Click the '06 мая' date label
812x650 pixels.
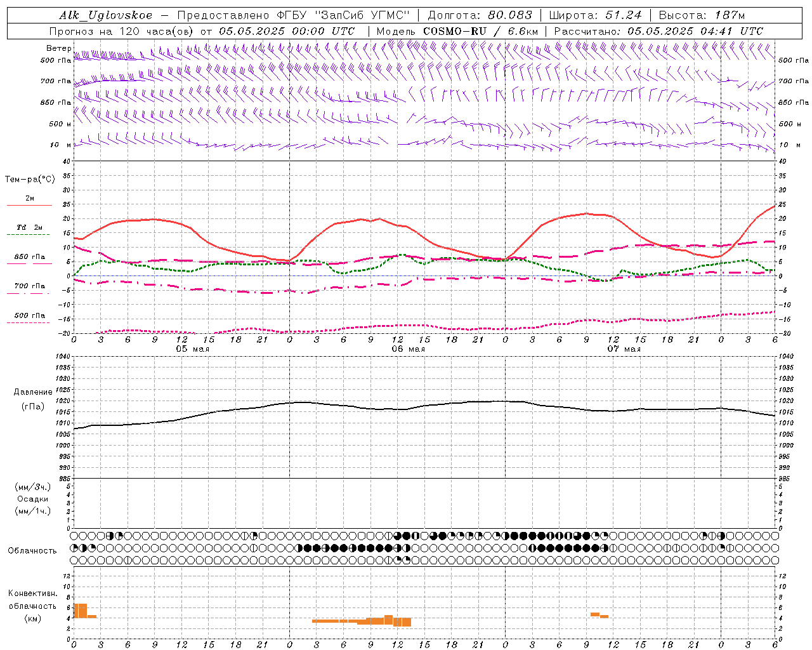[409, 349]
